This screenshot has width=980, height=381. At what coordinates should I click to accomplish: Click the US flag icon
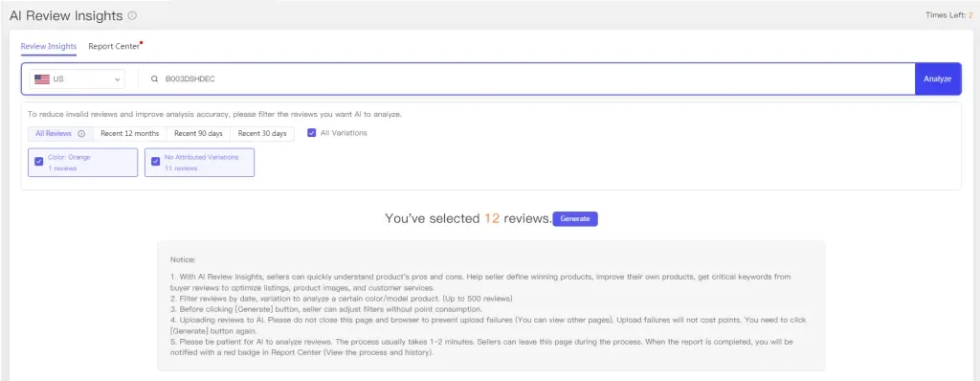pos(42,79)
